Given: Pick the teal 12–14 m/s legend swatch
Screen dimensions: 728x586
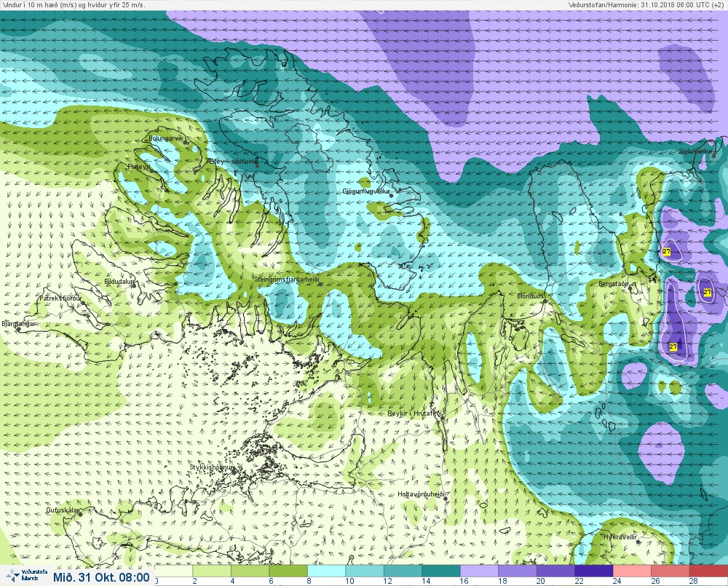Looking at the screenshot, I should [403, 571].
